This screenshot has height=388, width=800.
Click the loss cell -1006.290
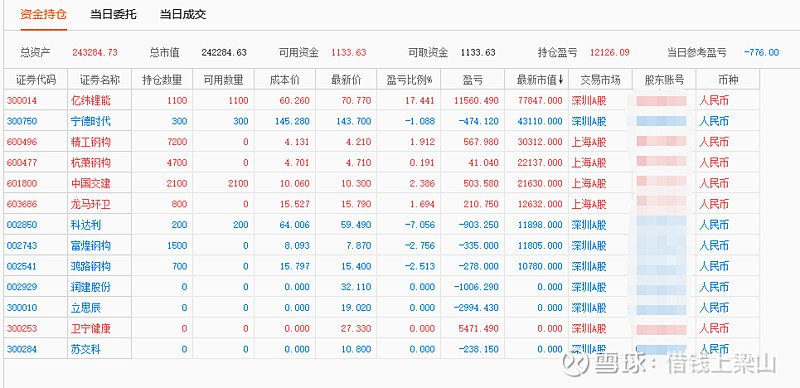(x=477, y=287)
